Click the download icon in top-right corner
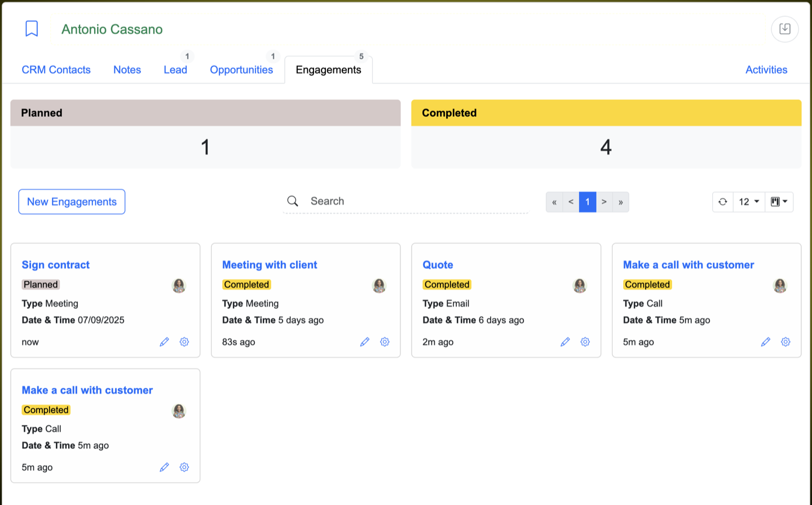 [784, 29]
